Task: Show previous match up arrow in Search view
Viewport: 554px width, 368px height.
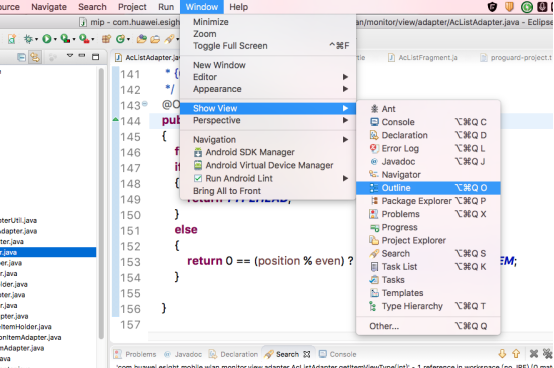Action: click(x=516, y=354)
